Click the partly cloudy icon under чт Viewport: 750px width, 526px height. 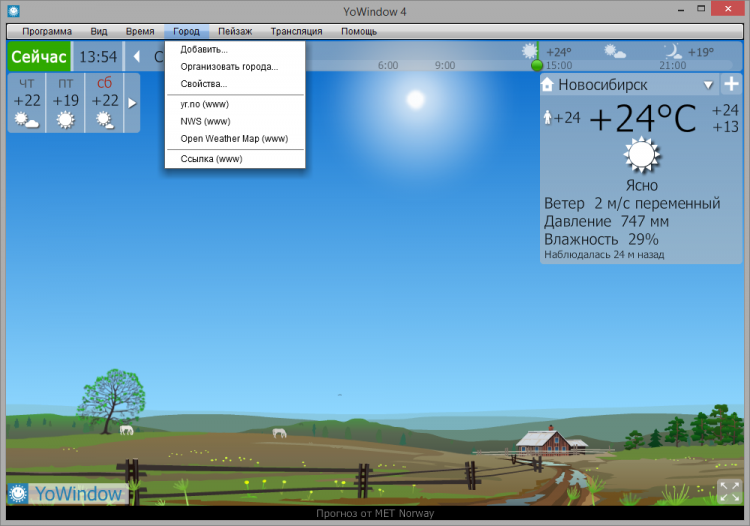click(26, 120)
